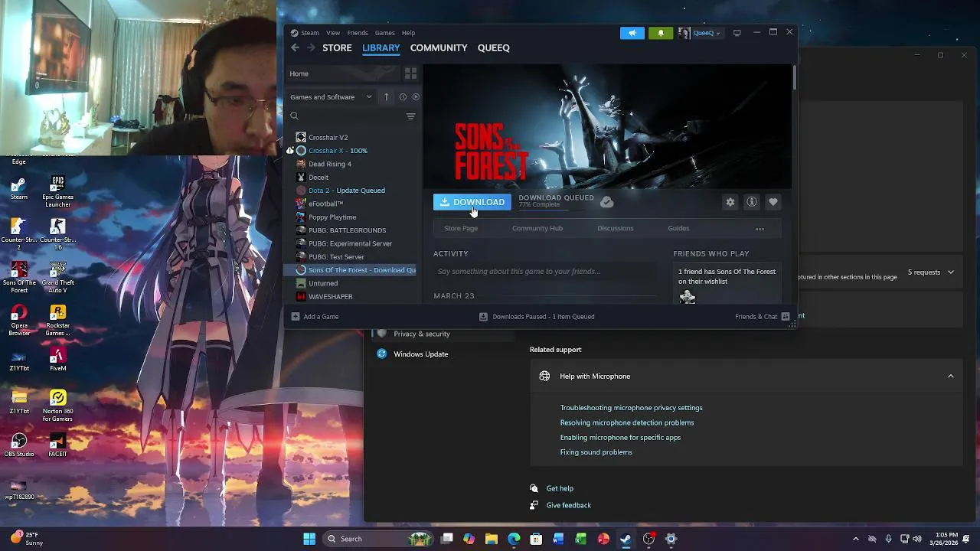
Task: Open the Steam announcements megaphone icon
Action: point(632,33)
